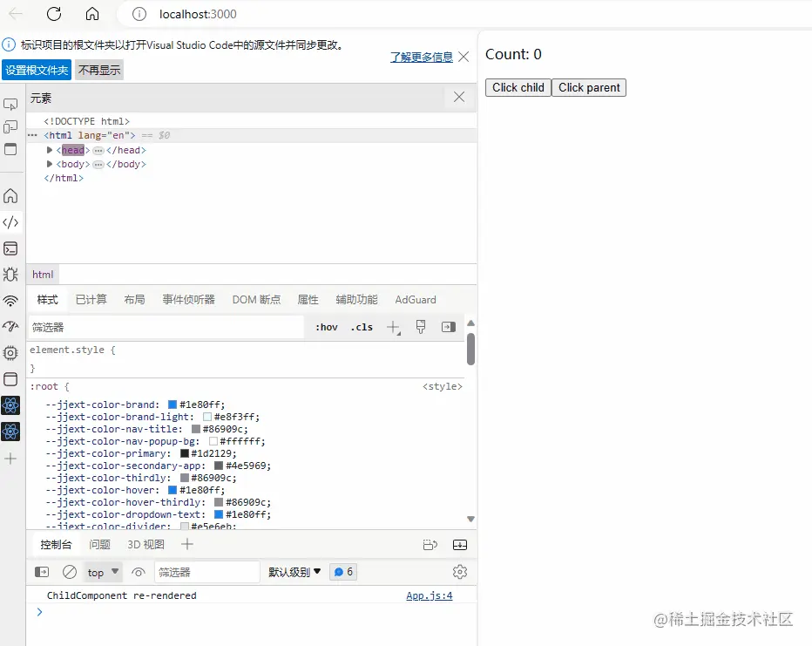Viewport: 812px width, 646px height.
Task: Switch to Properties tab
Action: click(308, 299)
